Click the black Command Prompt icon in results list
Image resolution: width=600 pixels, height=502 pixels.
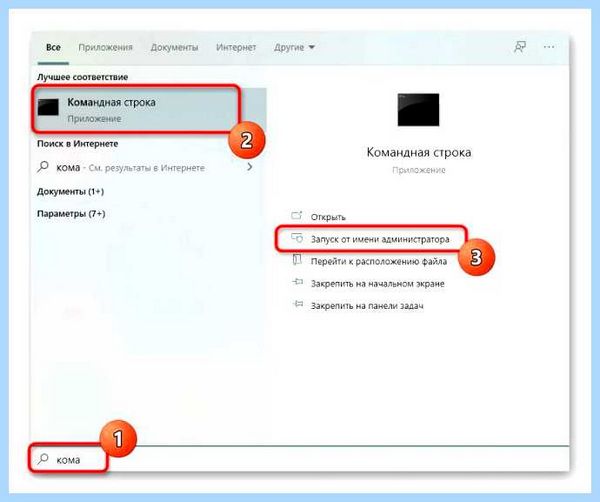click(x=48, y=107)
